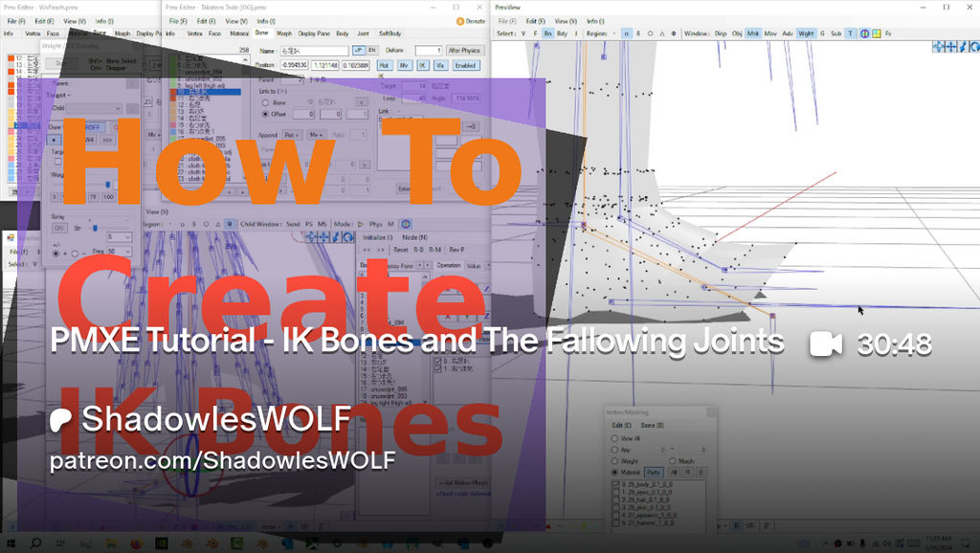
Task: Open File menu in Takatora Pmx Editor
Action: (178, 21)
